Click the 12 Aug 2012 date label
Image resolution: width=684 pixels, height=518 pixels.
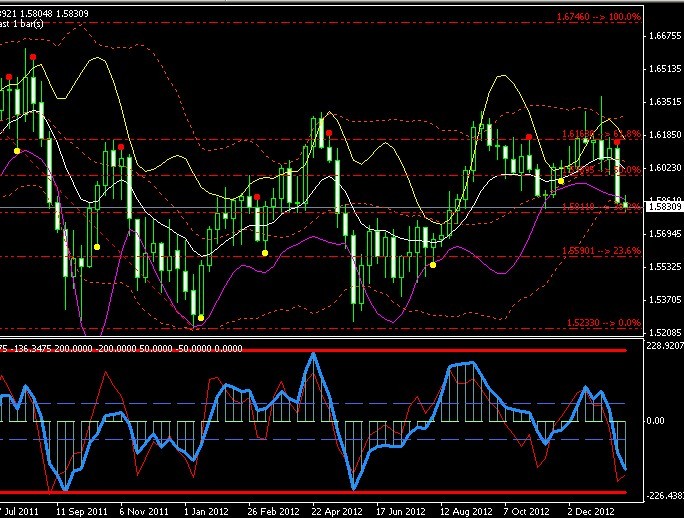tap(466, 511)
